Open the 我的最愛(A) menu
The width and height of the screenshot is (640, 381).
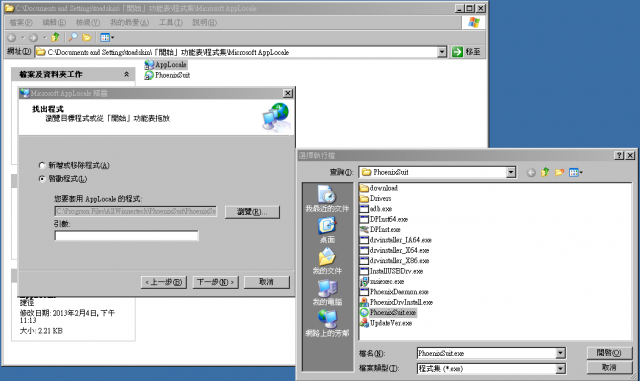click(129, 22)
